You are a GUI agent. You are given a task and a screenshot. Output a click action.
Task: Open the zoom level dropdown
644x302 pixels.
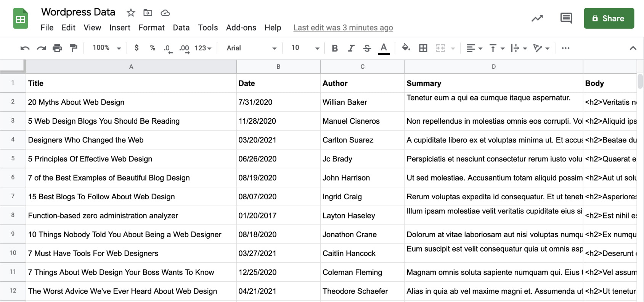[107, 48]
